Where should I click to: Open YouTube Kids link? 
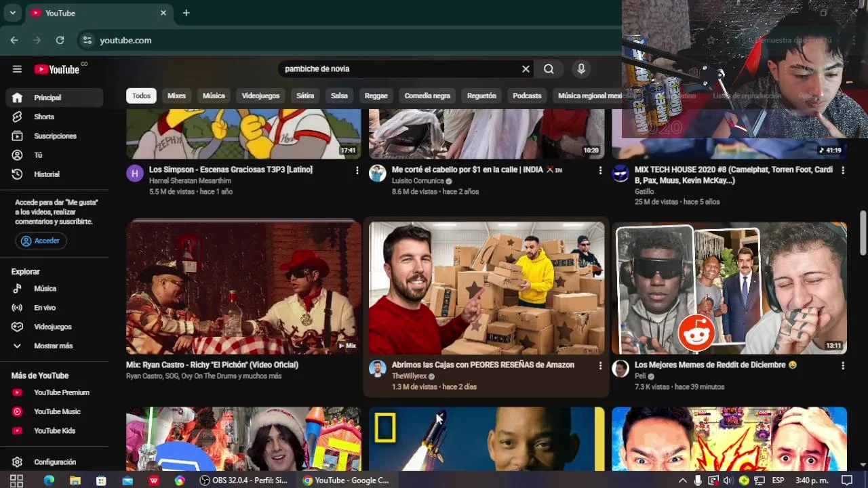coord(55,430)
